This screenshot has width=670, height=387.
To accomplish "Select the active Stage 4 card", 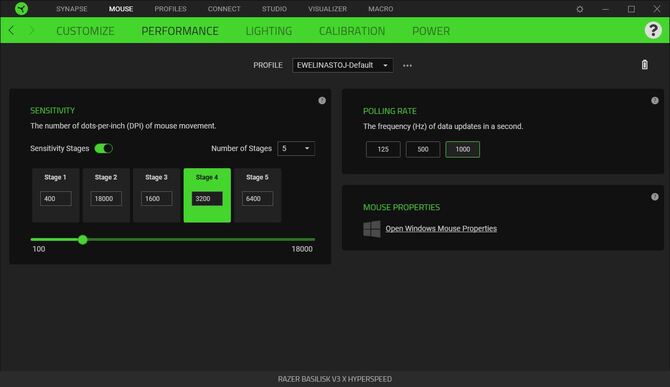I will (x=207, y=195).
